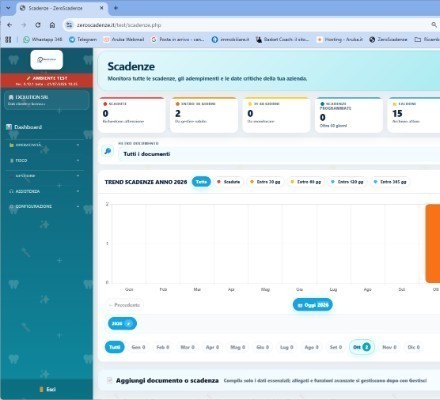Open the ZeroScadenze bookmark

pyautogui.click(x=388, y=39)
